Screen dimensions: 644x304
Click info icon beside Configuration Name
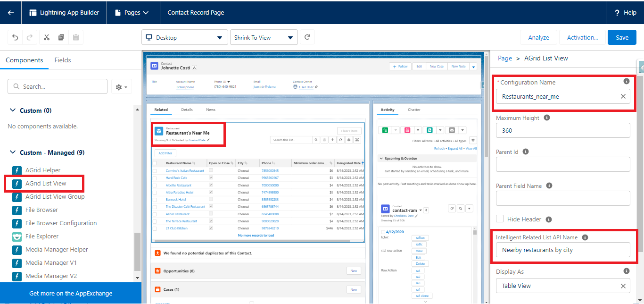point(627,81)
